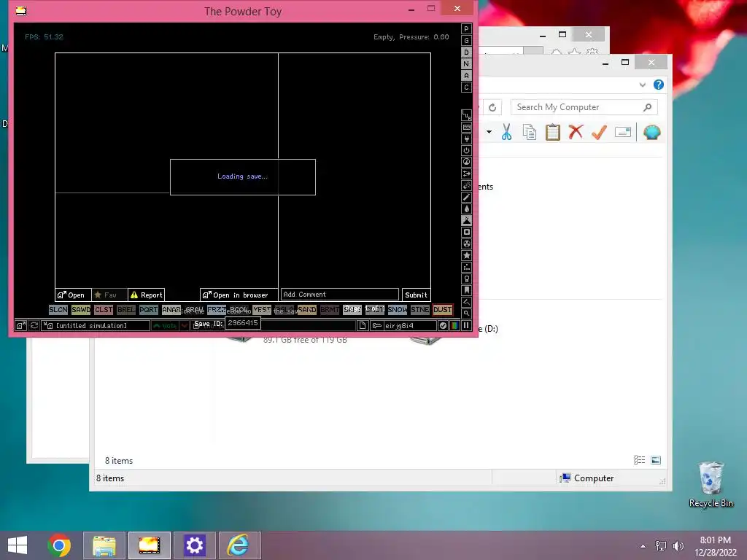
Task: Click the Fav button
Action: [109, 295]
